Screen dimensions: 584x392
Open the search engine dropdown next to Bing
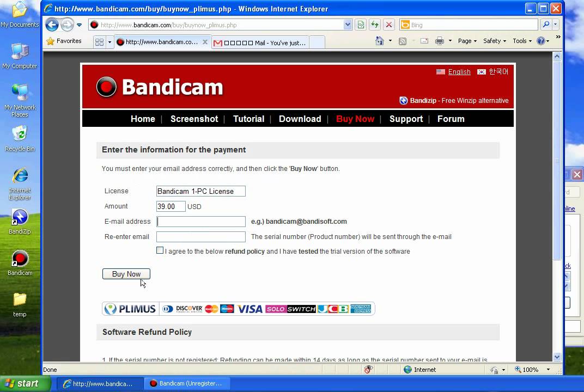[x=555, y=24]
